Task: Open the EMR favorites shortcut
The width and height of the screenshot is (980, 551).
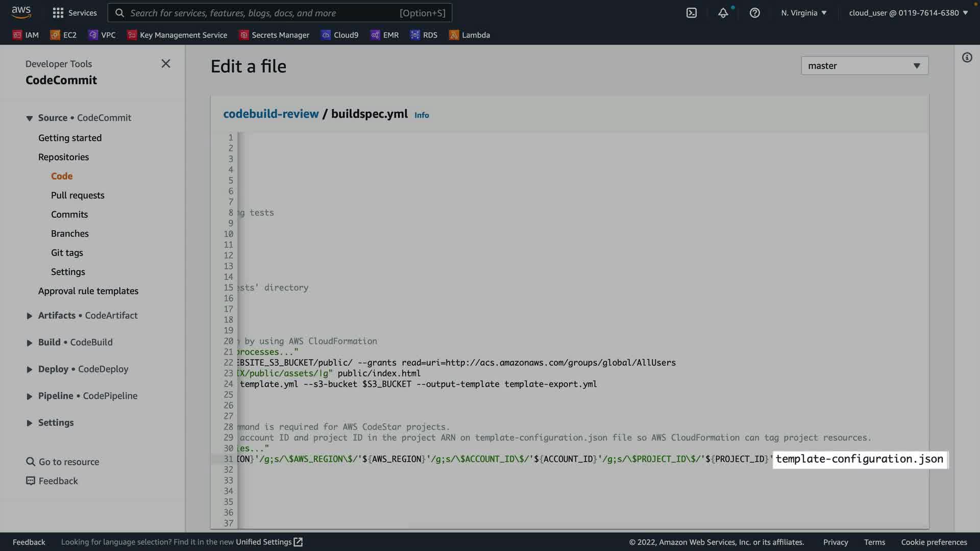Action: point(384,35)
